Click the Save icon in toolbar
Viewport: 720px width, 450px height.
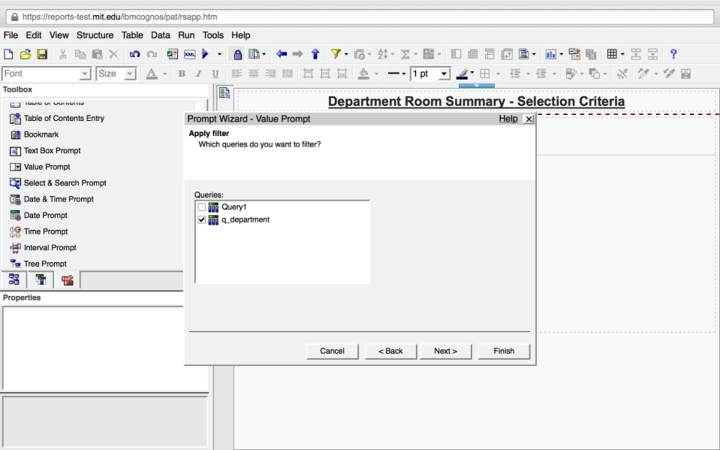[x=42, y=54]
